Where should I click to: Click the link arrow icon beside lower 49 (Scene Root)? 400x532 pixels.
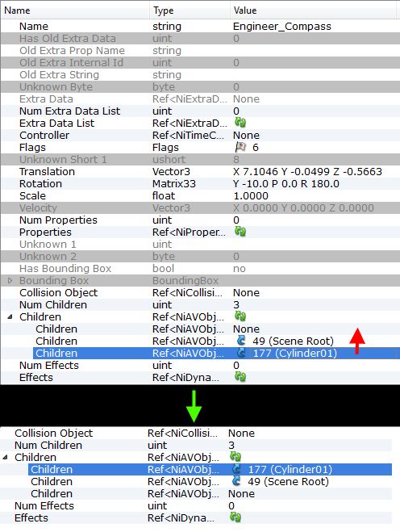coord(236,481)
